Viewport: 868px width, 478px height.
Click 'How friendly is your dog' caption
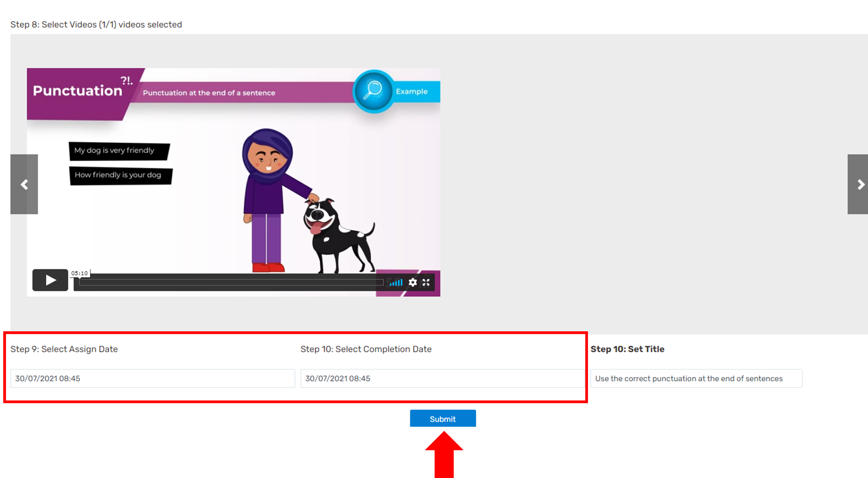pos(118,175)
